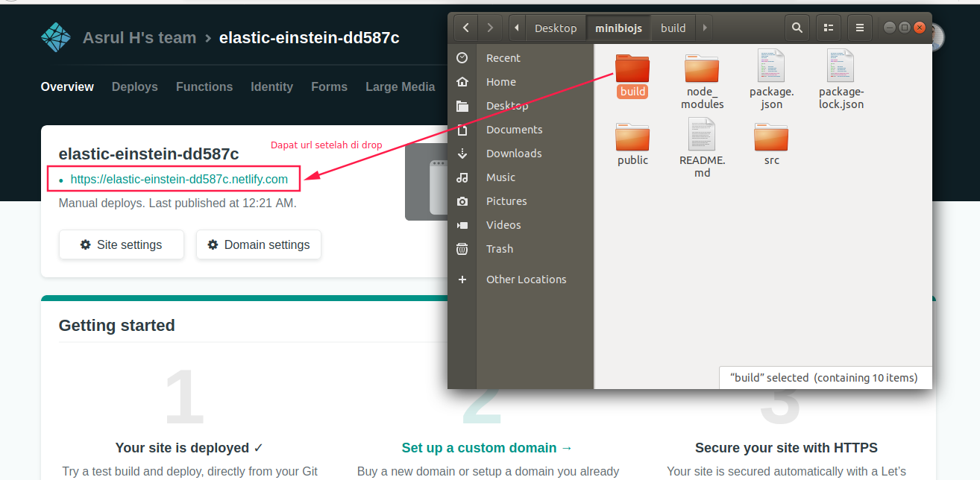Click the plus icon for Other Locations
This screenshot has width=980, height=480.
pyautogui.click(x=462, y=280)
